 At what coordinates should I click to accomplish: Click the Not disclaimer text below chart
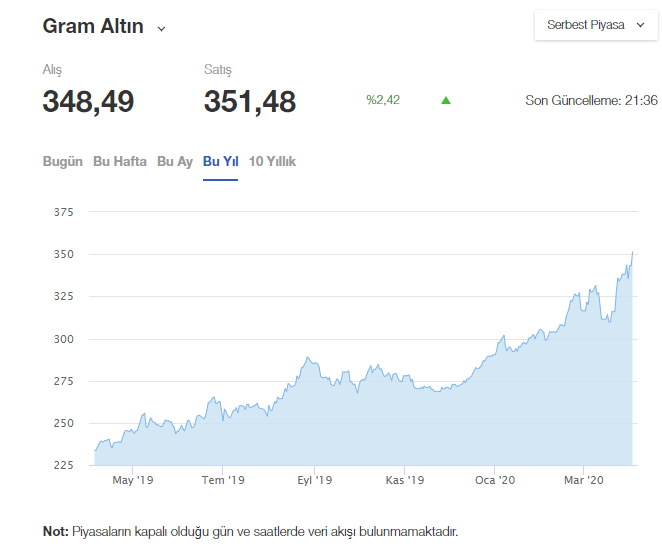pos(250,531)
